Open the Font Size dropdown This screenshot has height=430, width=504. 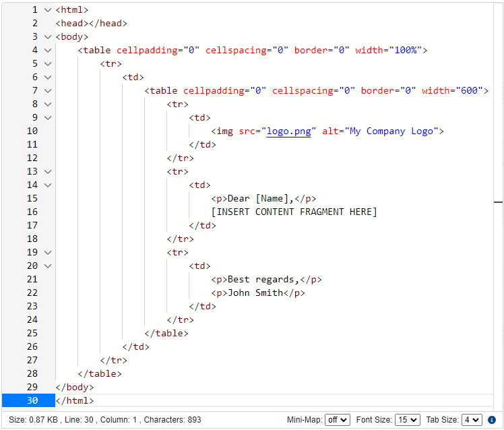click(407, 420)
